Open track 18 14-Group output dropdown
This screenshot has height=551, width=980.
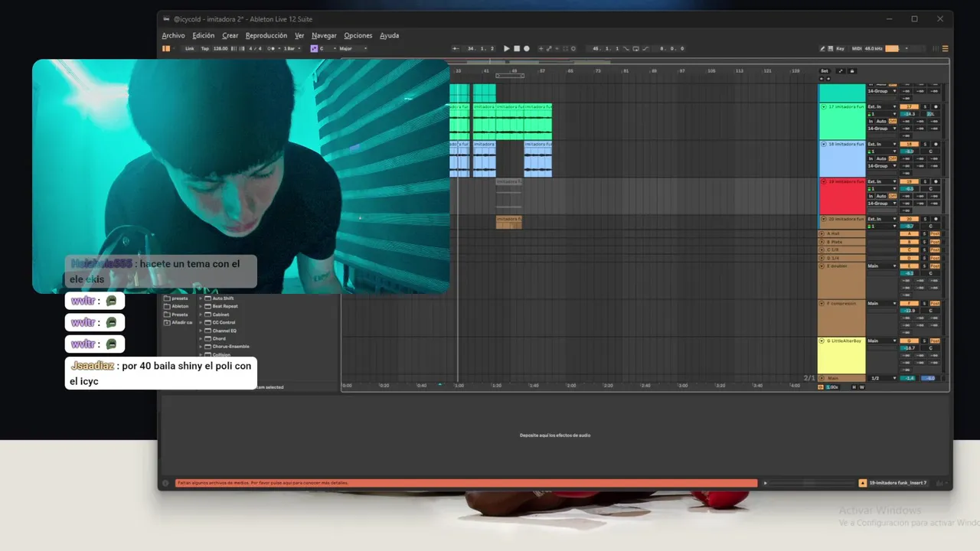coord(881,166)
